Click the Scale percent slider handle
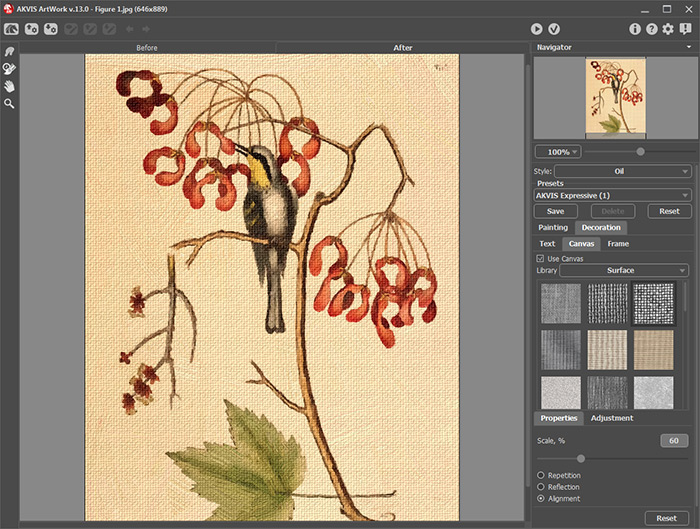700x529 pixels. [581, 458]
